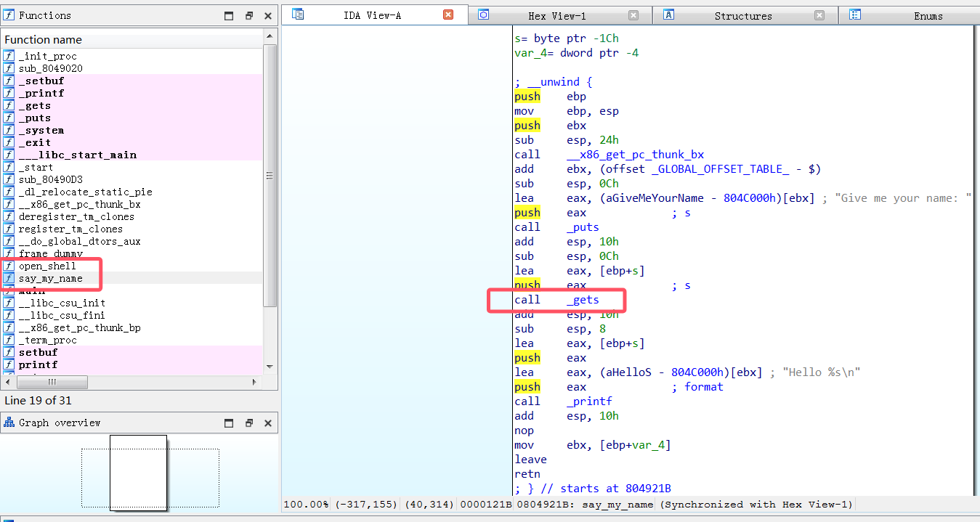Click the Functions list horizontal scroll-right arrow
Image resolution: width=980 pixels, height=522 pixels.
pyautogui.click(x=254, y=382)
